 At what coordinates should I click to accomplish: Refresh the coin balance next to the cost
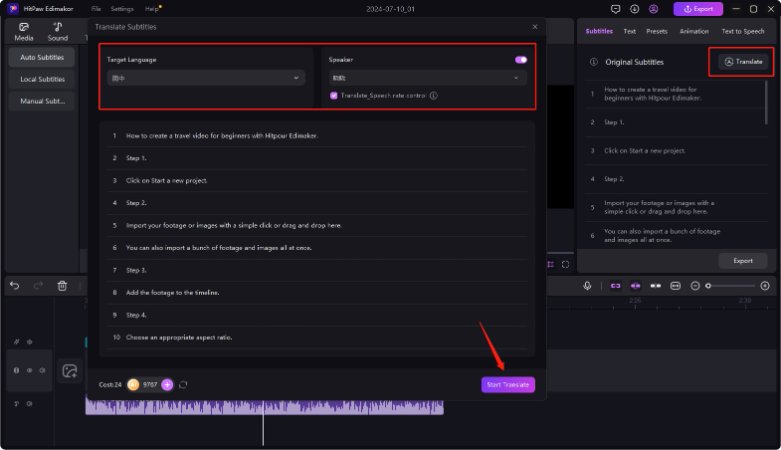(x=183, y=384)
